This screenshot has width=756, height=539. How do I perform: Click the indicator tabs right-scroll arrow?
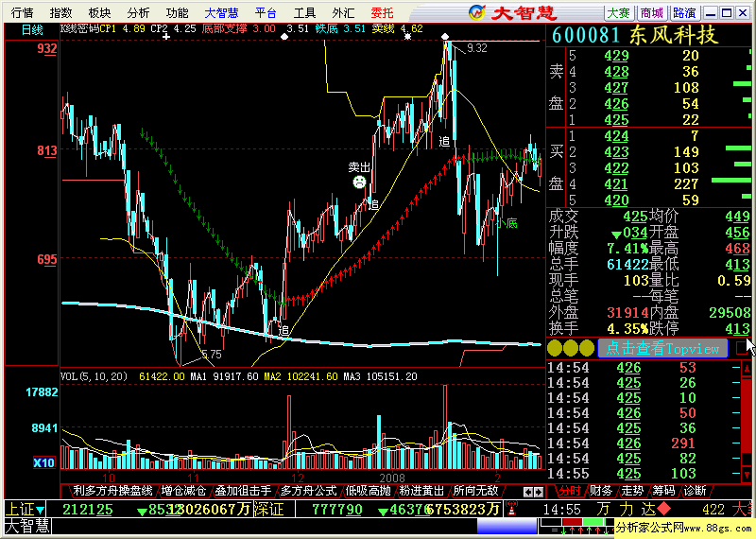tap(539, 492)
